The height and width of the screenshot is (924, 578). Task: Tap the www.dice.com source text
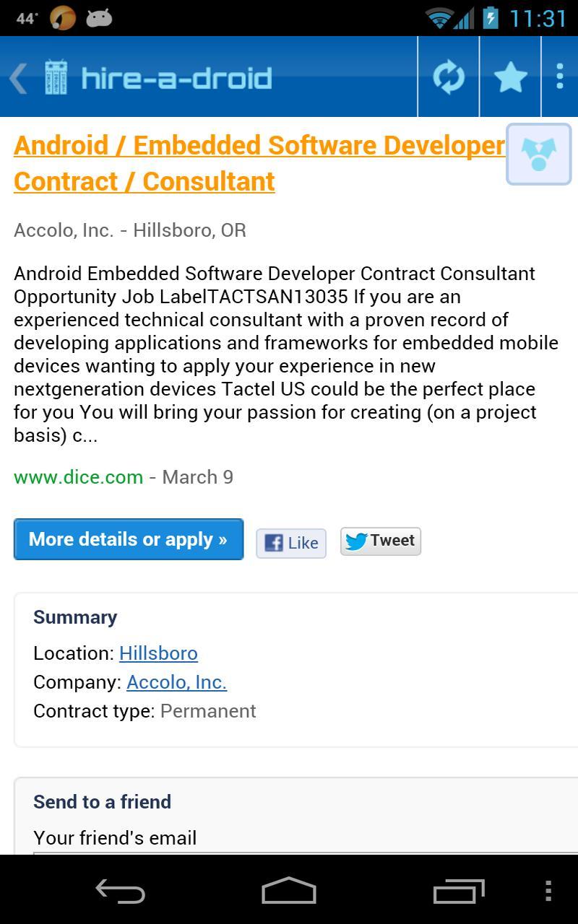coord(78,477)
